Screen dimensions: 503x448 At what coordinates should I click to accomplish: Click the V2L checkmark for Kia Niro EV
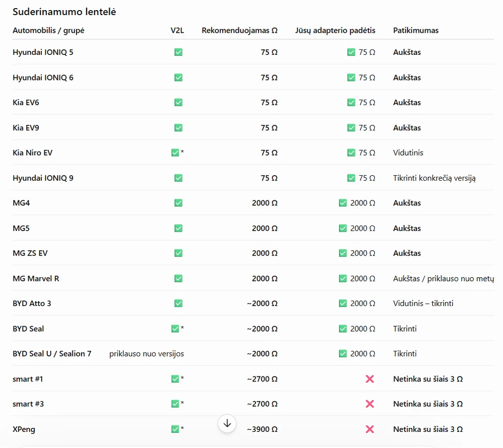pyautogui.click(x=175, y=153)
